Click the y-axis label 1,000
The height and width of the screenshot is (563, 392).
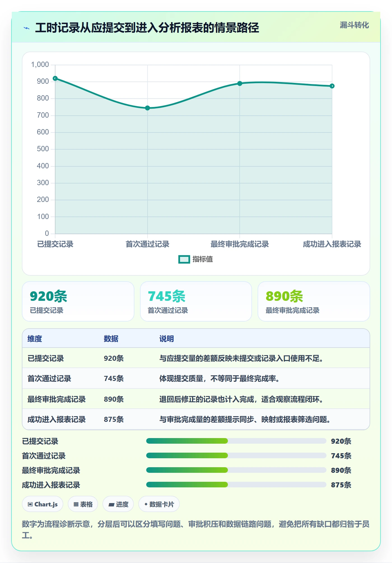pyautogui.click(x=40, y=65)
